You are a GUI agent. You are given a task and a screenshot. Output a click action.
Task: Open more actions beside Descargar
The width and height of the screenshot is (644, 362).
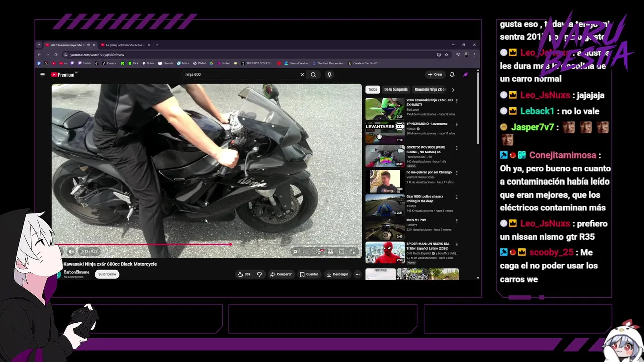[357, 274]
